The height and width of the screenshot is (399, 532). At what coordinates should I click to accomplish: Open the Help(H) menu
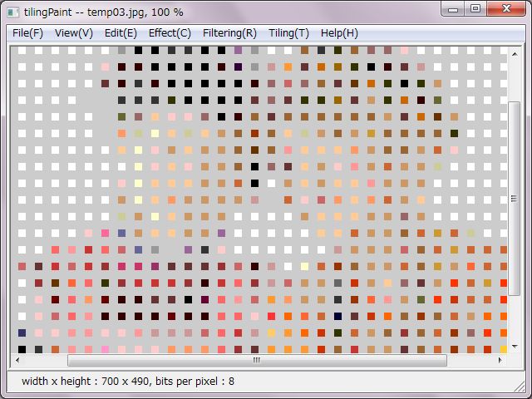(339, 33)
